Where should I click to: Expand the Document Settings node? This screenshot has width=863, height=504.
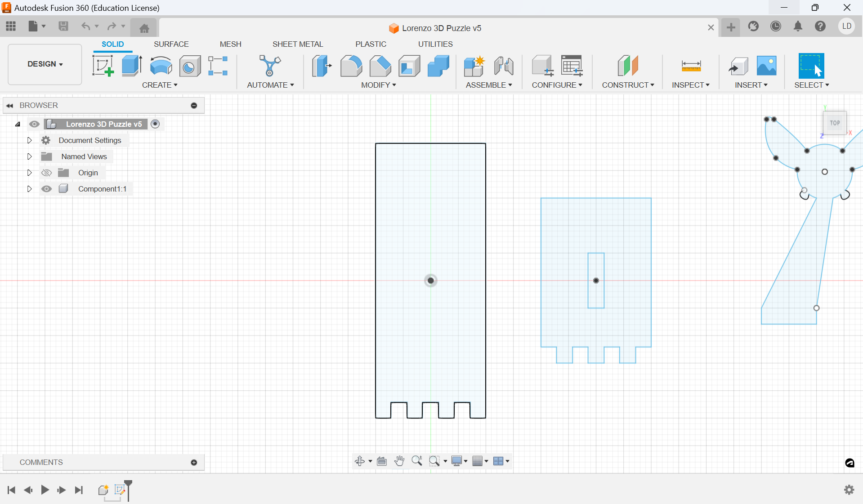coord(29,140)
